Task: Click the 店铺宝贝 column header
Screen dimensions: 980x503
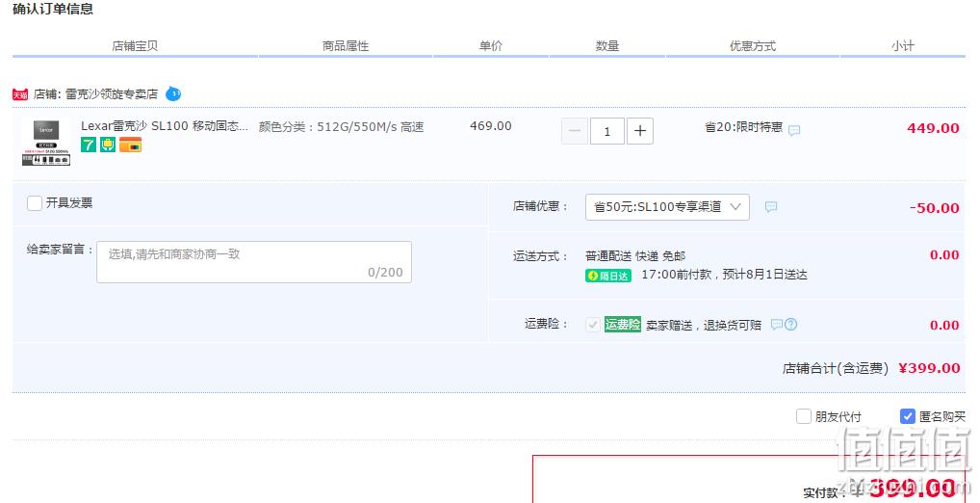Action: pyautogui.click(x=135, y=45)
